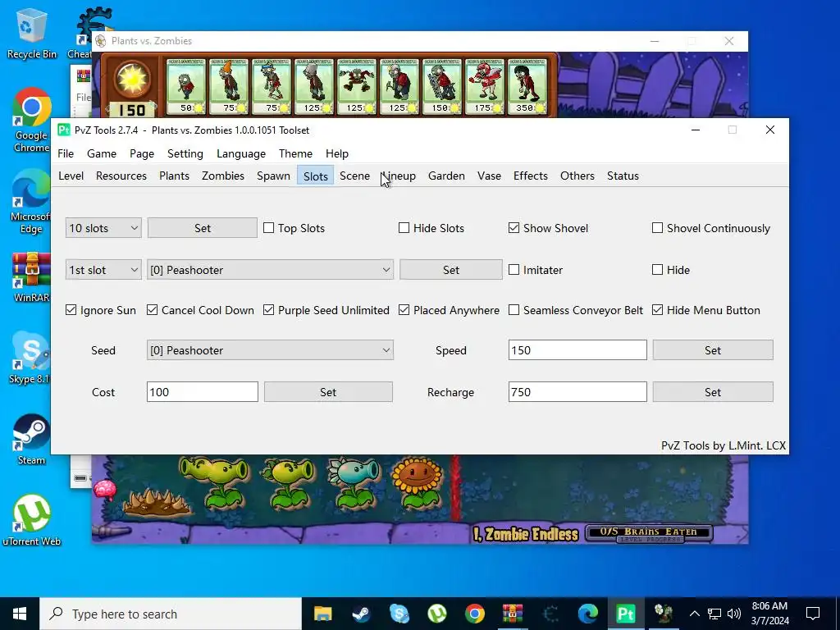840x630 pixels.
Task: Open the 10 slots dropdown
Action: coord(103,228)
